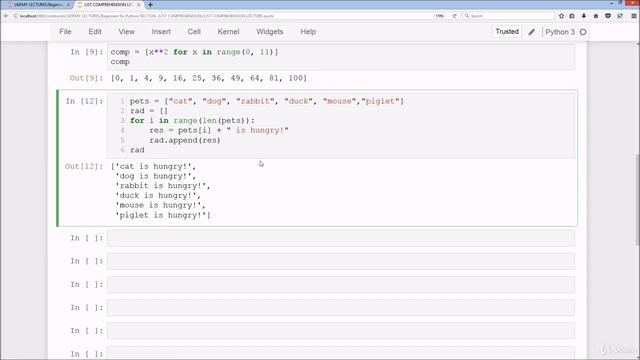Click the 'rad.append(res)' line
Viewport: 640px width, 360px height.
185,140
